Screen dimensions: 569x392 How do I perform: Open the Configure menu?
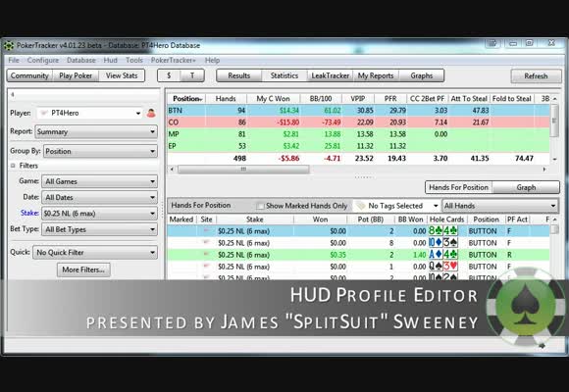43,60
